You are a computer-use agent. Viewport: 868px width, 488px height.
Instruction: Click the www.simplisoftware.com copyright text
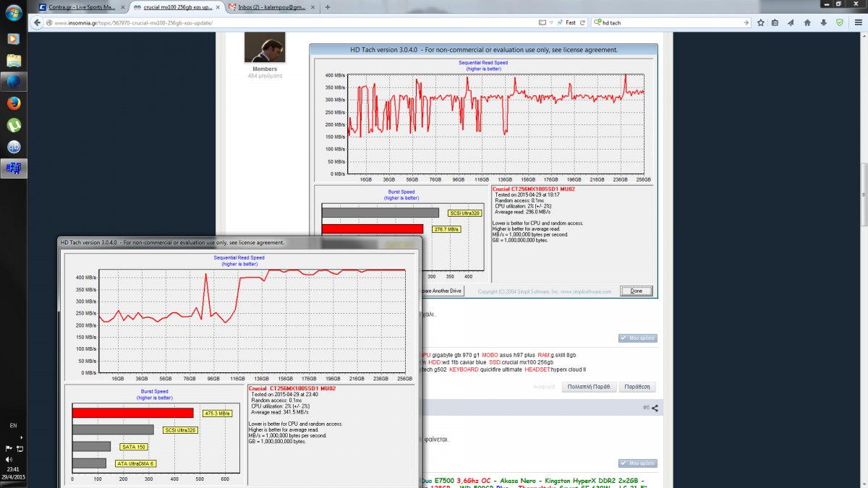coord(545,292)
